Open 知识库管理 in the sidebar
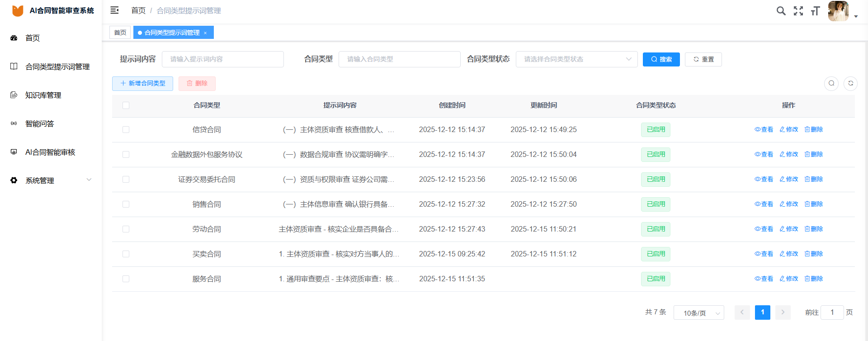 click(43, 95)
